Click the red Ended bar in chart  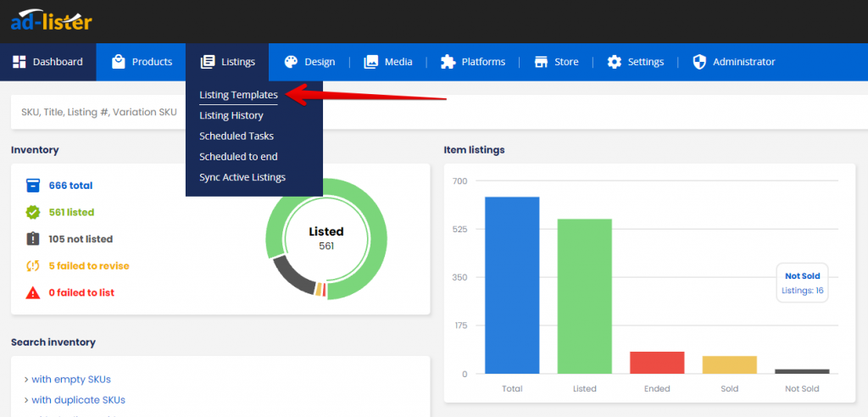(657, 363)
